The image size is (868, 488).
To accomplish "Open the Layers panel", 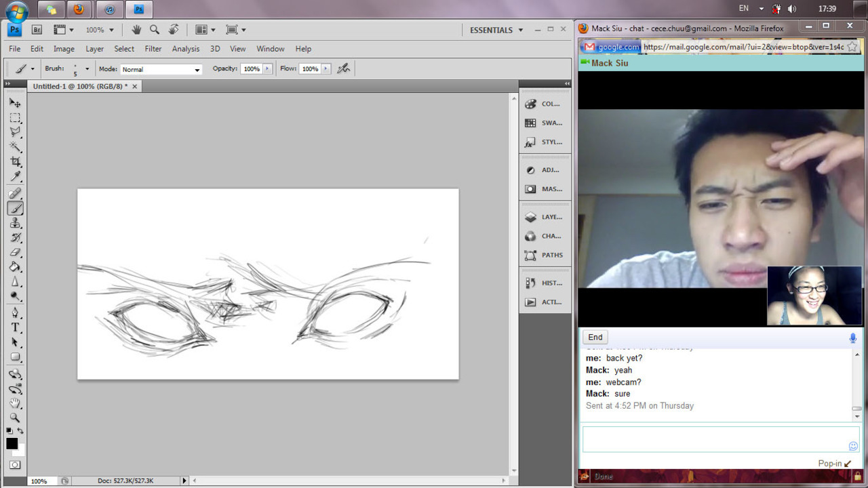I will (545, 217).
